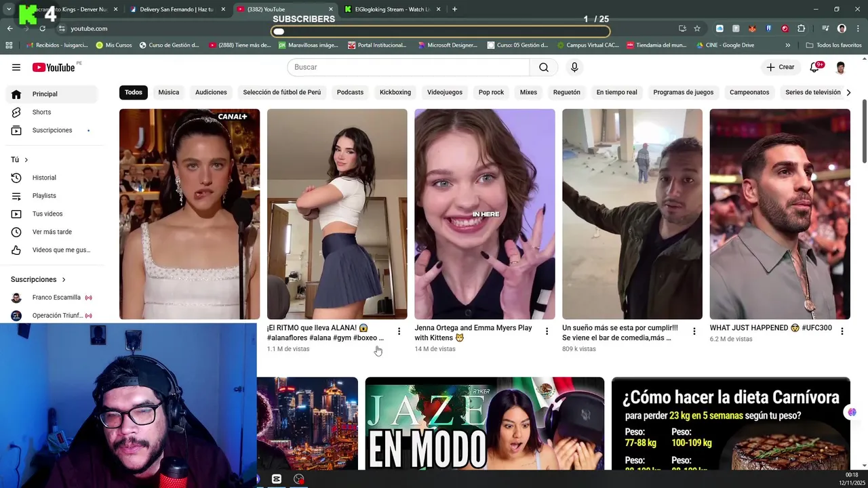This screenshot has height=488, width=868.
Task: Open Principal in the sidebar
Action: [x=52, y=94]
